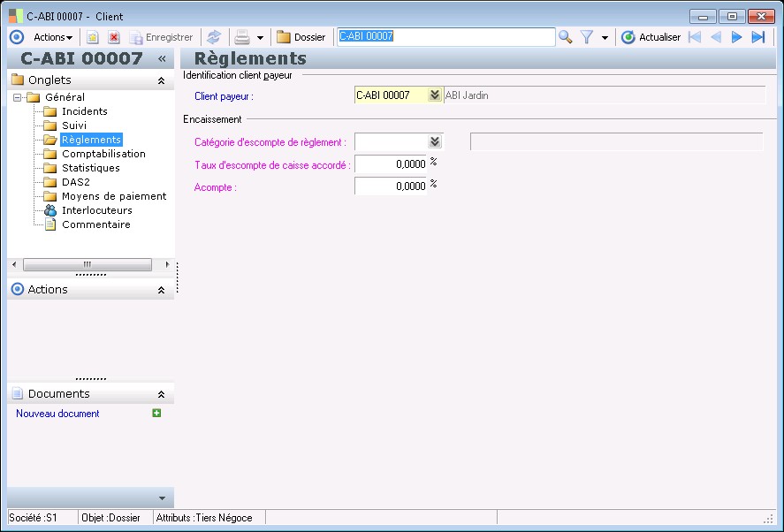Open the Incidents tab
784x532 pixels.
tap(85, 111)
